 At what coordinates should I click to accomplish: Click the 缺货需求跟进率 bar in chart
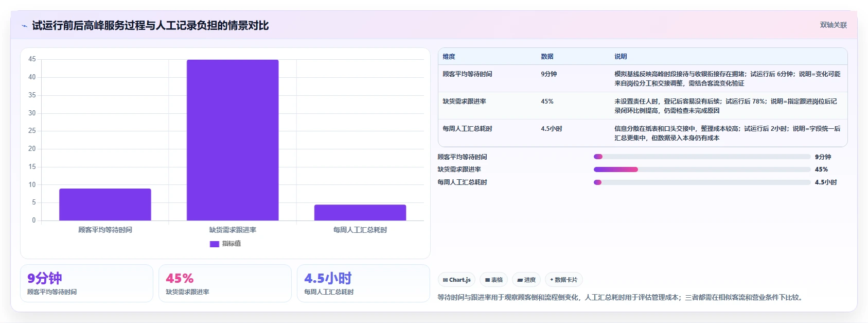233,140
